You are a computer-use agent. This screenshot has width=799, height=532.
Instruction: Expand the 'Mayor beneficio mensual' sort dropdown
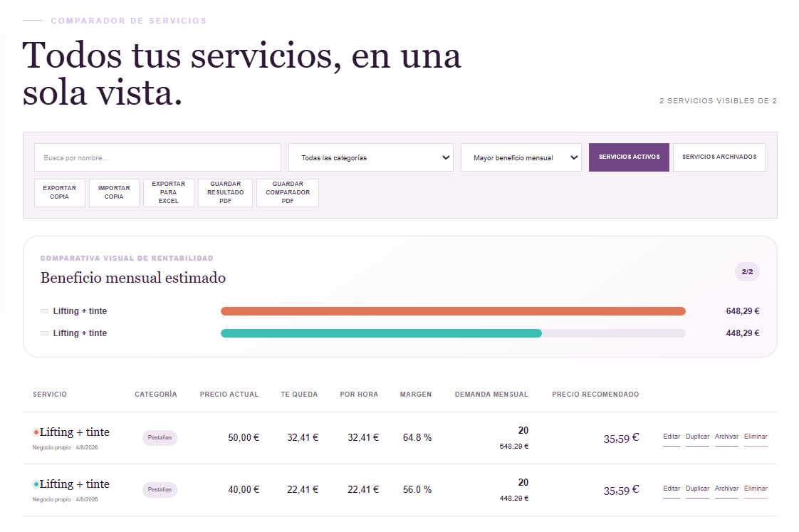click(x=521, y=157)
